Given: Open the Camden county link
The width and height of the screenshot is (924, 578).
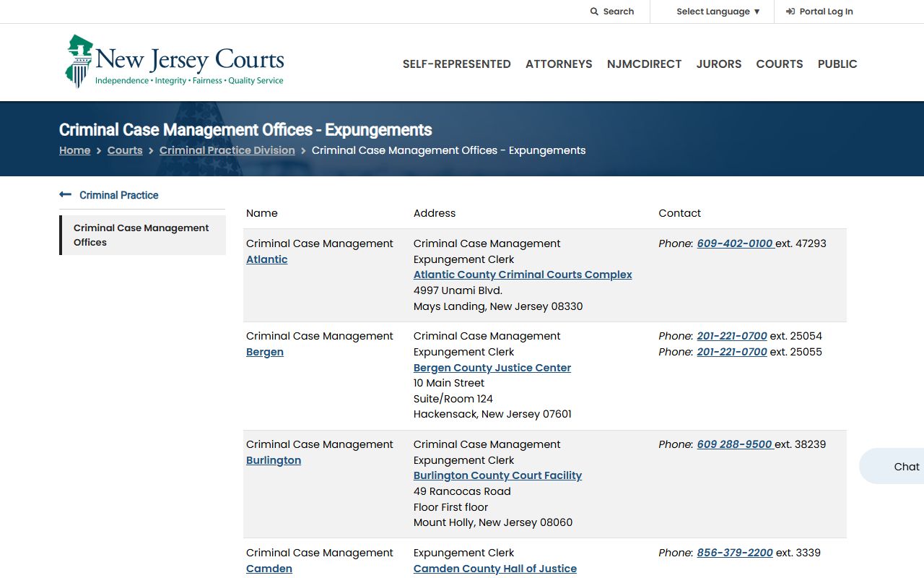Looking at the screenshot, I should click(269, 569).
